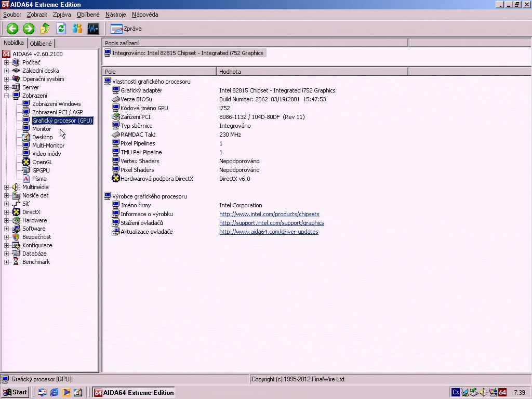Click the Benchmark hourglass icon
Viewport: 532px width, 399px height.
pyautogui.click(x=16, y=262)
